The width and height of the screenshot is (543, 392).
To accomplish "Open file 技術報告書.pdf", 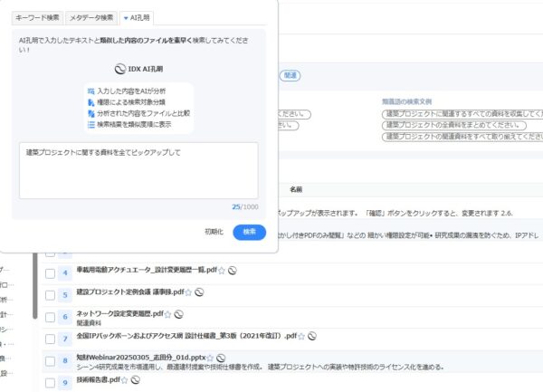I will click(x=99, y=379).
